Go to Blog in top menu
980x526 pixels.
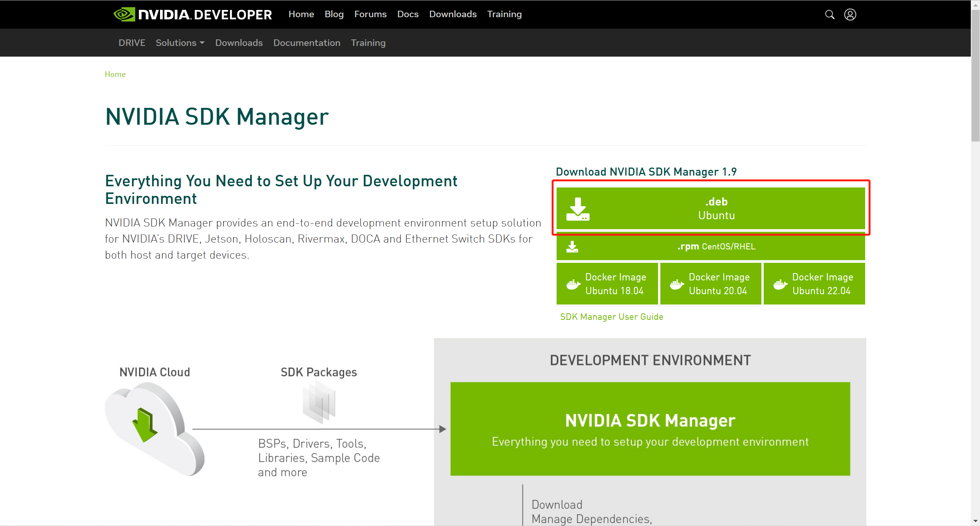[x=334, y=14]
